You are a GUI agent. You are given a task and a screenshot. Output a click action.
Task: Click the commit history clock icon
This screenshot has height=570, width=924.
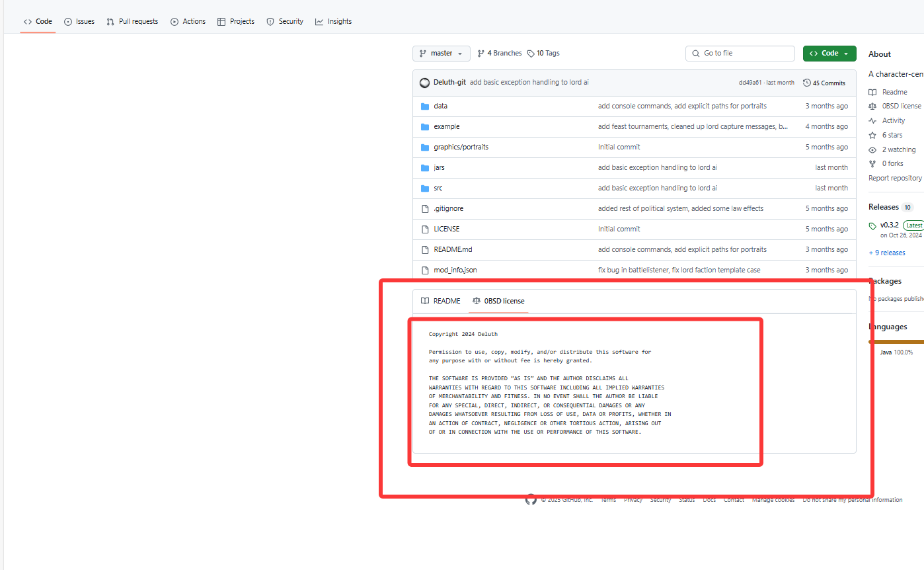point(807,83)
